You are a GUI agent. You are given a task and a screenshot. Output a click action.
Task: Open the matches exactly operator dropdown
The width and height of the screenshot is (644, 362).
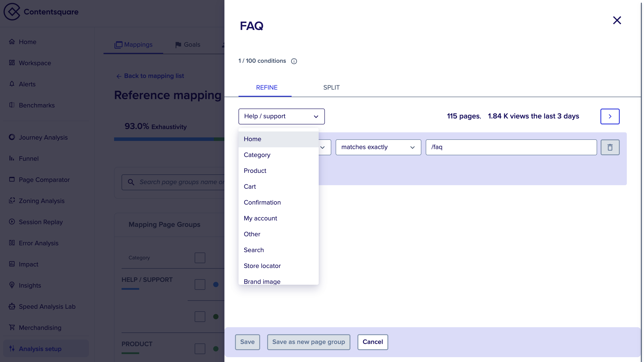point(378,147)
